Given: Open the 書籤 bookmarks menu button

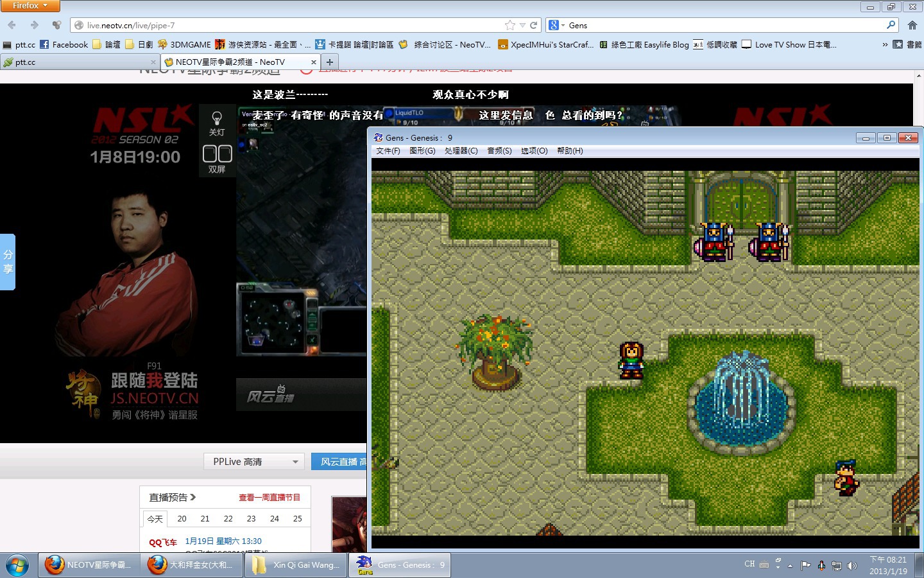Looking at the screenshot, I should coord(907,44).
